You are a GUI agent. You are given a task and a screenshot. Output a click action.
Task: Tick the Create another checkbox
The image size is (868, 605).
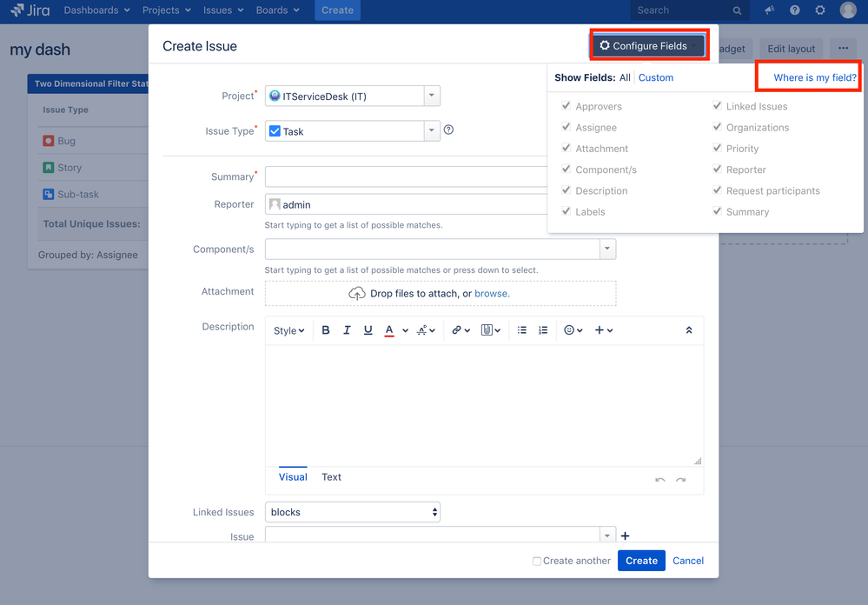[x=536, y=562]
